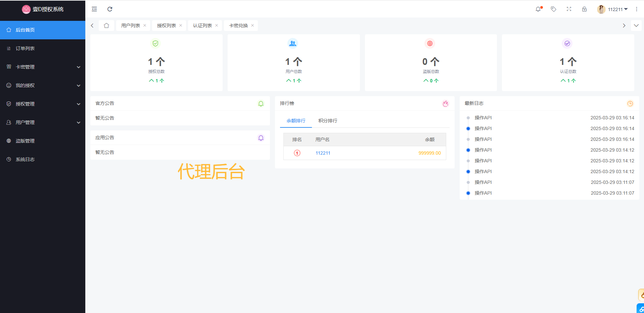Click the fullscreen icon in the header
This screenshot has width=644, height=313.
[x=569, y=9]
